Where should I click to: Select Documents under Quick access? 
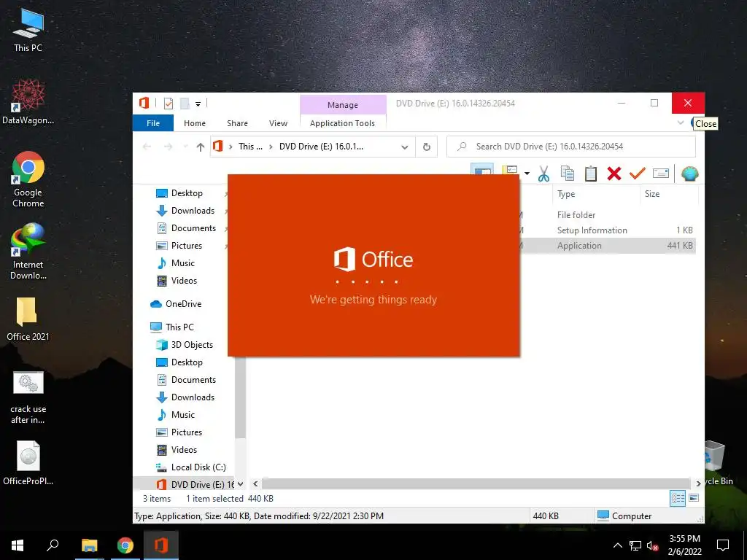(193, 228)
